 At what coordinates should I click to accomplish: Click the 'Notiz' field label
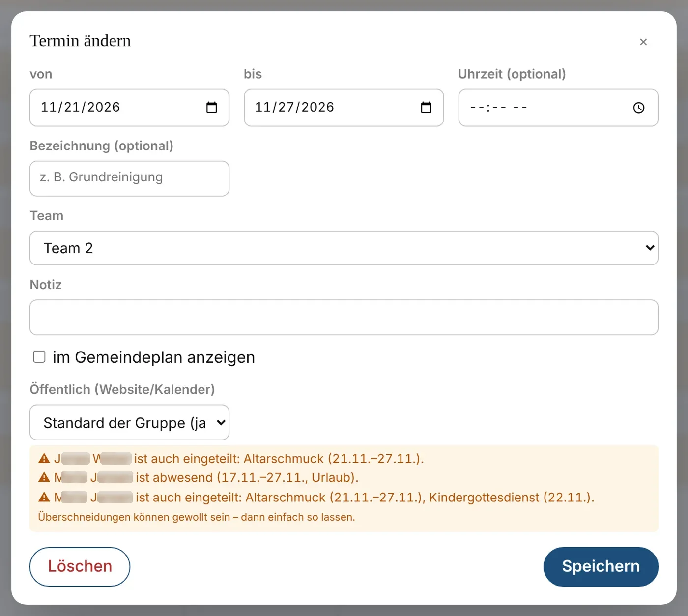46,285
